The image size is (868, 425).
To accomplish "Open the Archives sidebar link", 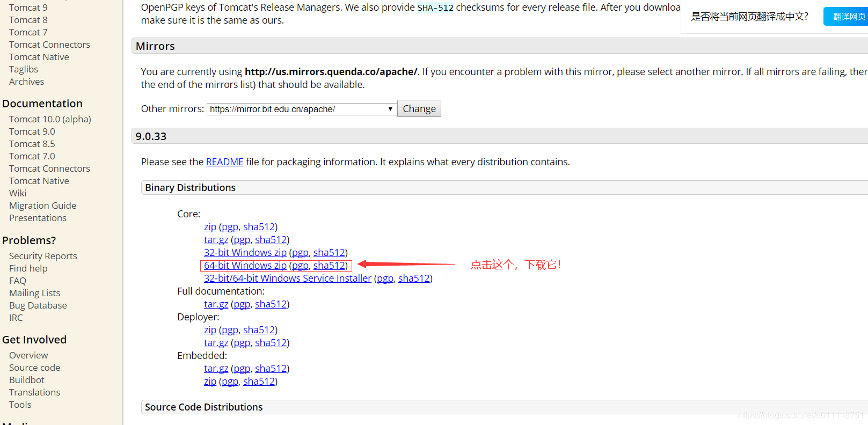I will (26, 82).
